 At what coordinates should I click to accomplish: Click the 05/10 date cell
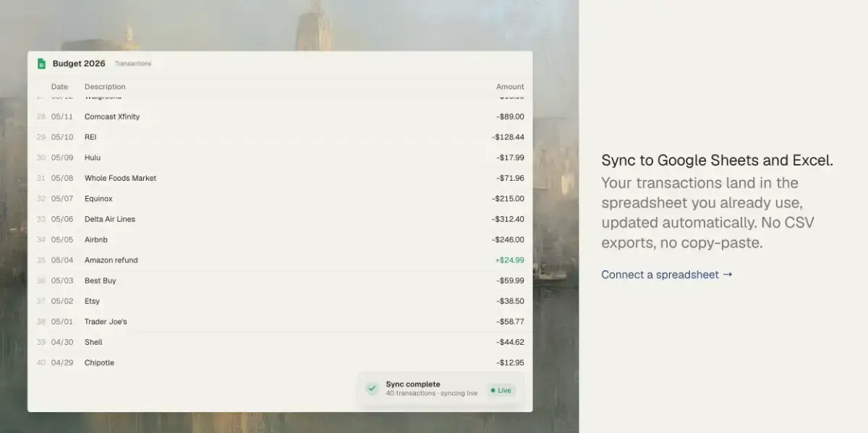click(62, 137)
